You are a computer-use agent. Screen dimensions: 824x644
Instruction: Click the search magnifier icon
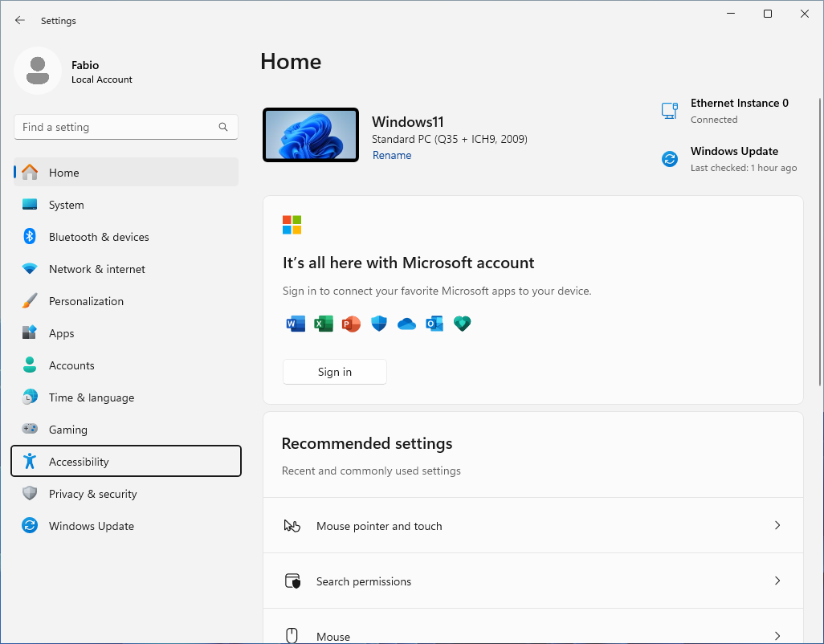pos(223,127)
